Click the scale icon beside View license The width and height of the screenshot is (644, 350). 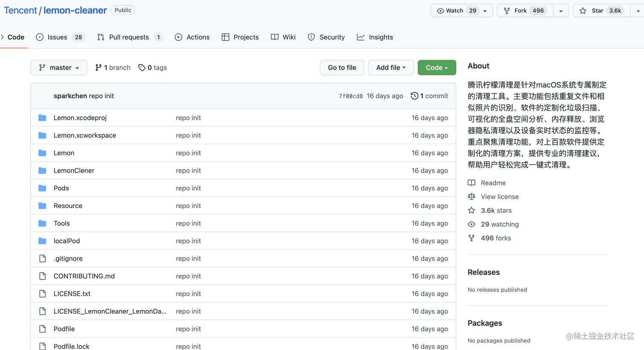tap(471, 197)
